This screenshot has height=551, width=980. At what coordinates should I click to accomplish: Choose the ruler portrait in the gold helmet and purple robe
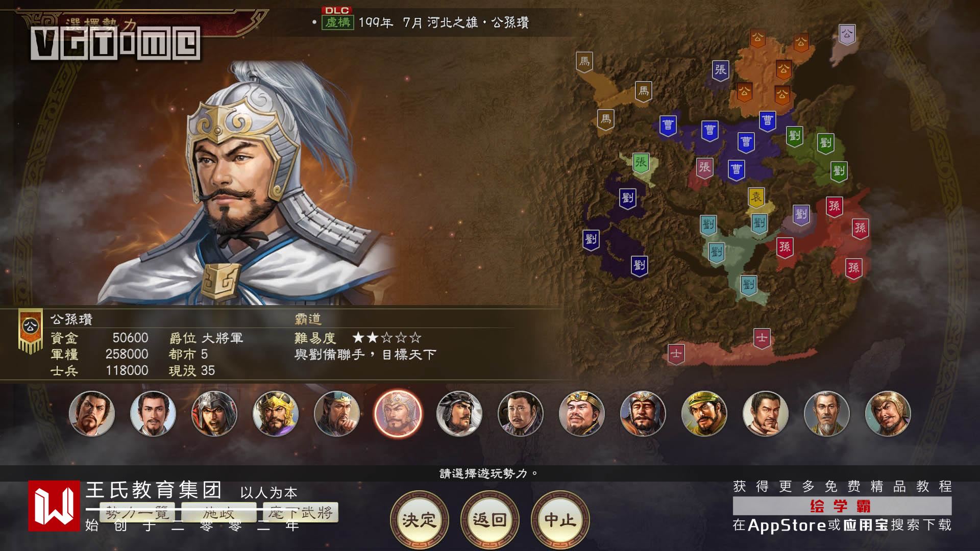276,414
